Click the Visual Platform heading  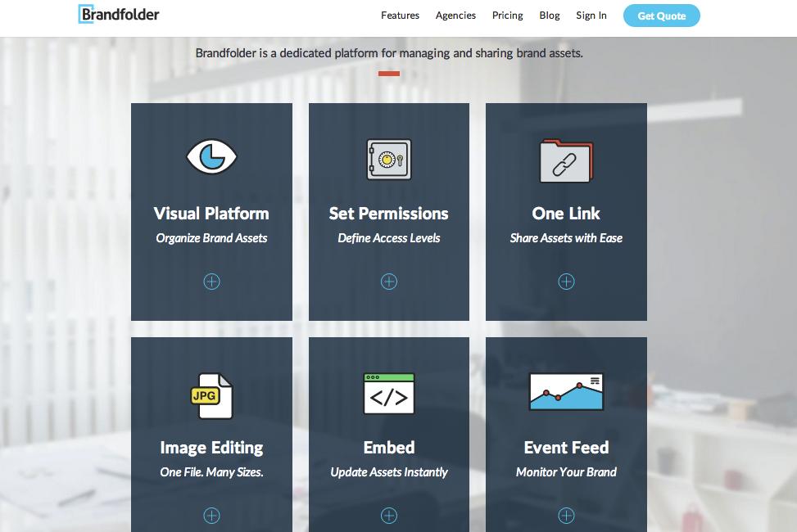[x=211, y=214]
